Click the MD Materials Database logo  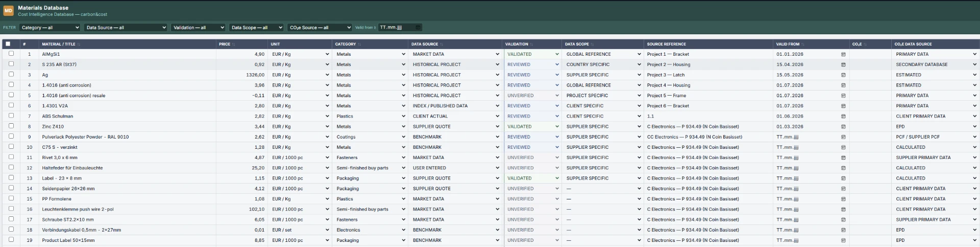click(x=8, y=11)
